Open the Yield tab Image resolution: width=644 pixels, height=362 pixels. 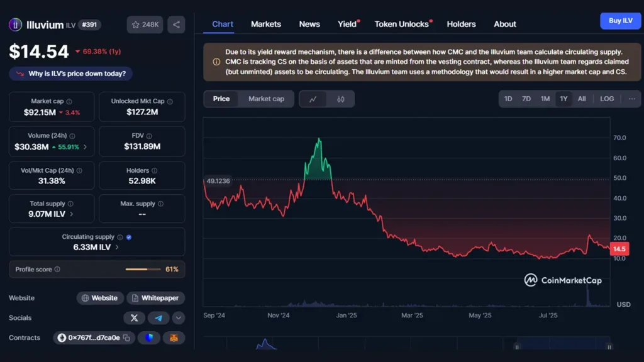pyautogui.click(x=347, y=25)
